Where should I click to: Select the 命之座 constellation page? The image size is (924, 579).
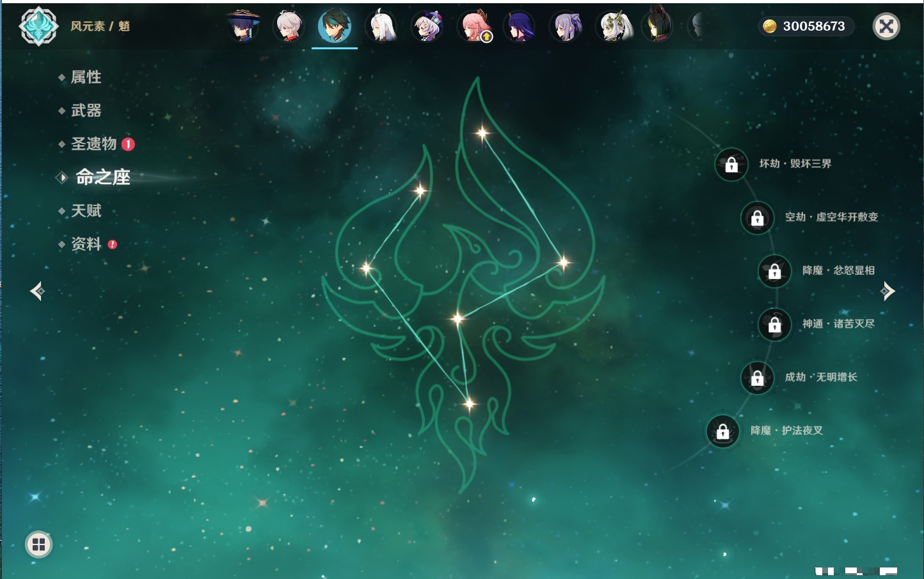pyautogui.click(x=102, y=177)
